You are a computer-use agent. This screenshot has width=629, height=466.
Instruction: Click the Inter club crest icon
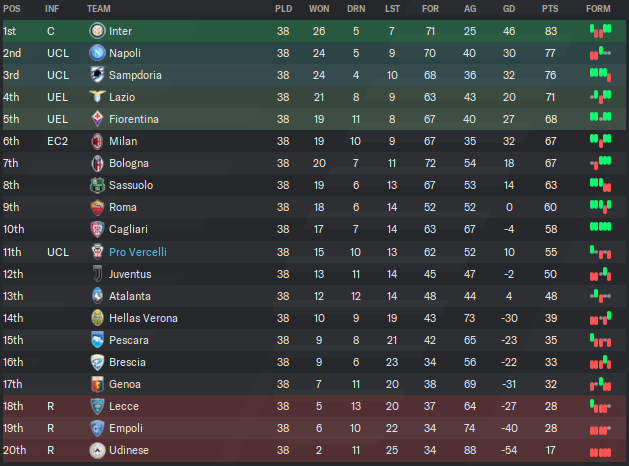coord(97,31)
